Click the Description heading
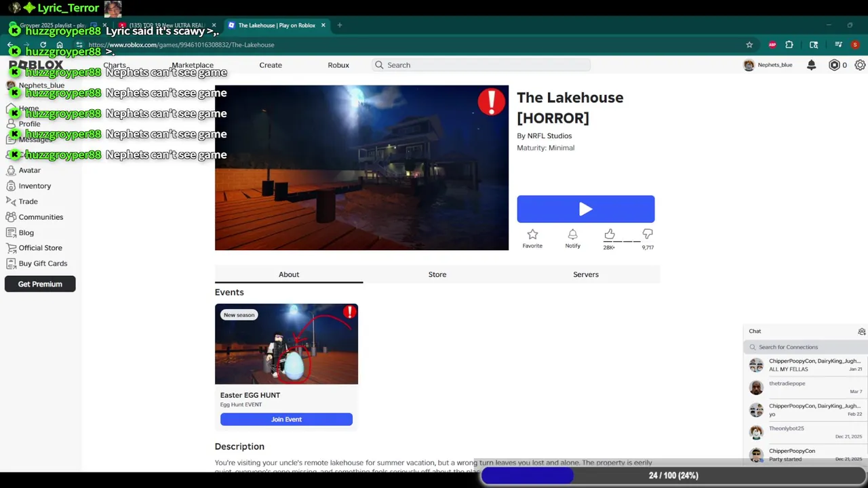Image resolution: width=868 pixels, height=488 pixels. 239,447
